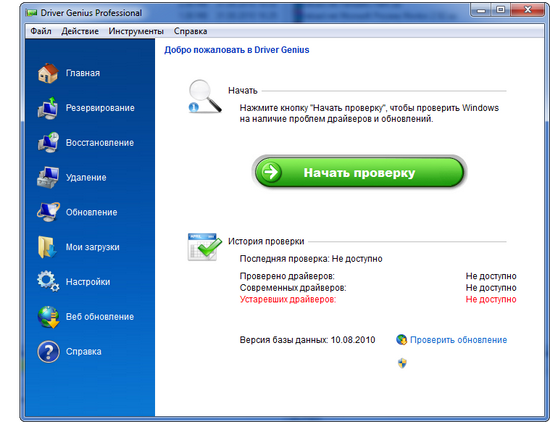Viewport: 550px width, 422px height.
Task: Open the Удаление driver removal icon
Action: pos(48,177)
